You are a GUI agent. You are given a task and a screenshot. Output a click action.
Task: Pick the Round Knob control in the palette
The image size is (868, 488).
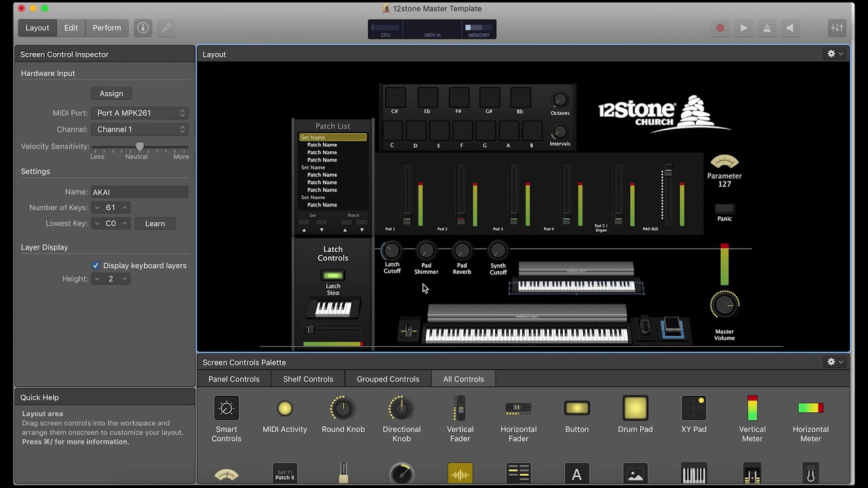[x=343, y=414]
